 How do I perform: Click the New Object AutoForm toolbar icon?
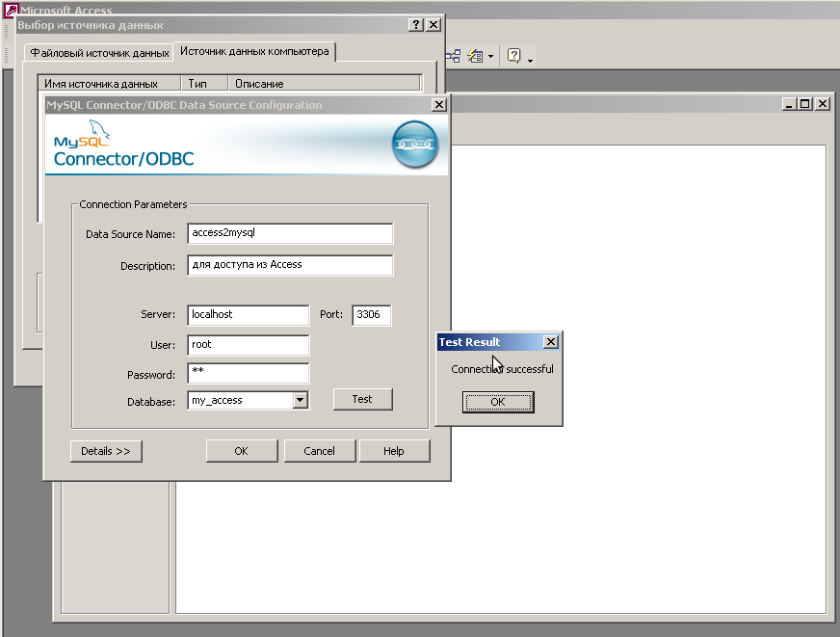coord(475,56)
